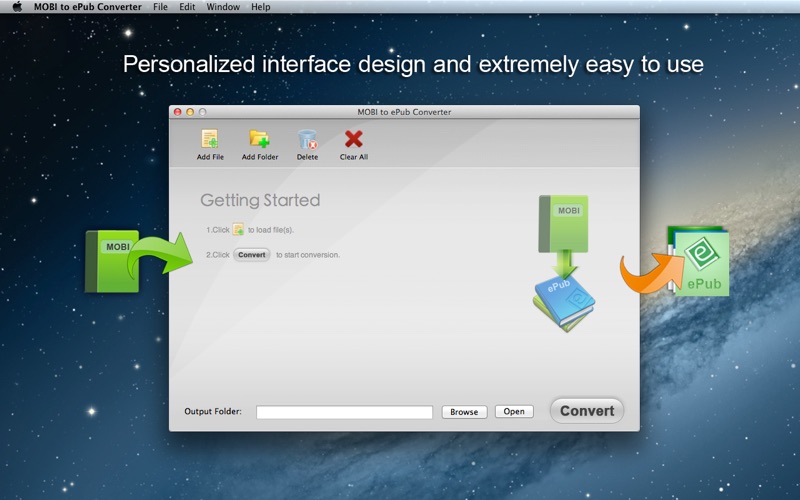Image resolution: width=800 pixels, height=500 pixels.
Task: Click the MOBI to ePub books graphic
Action: 564,263
